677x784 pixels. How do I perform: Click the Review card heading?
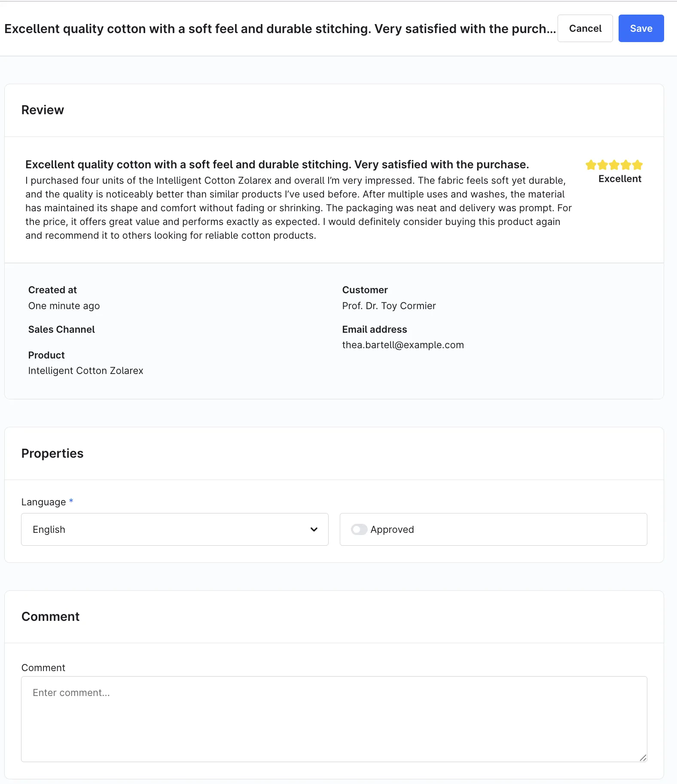43,110
